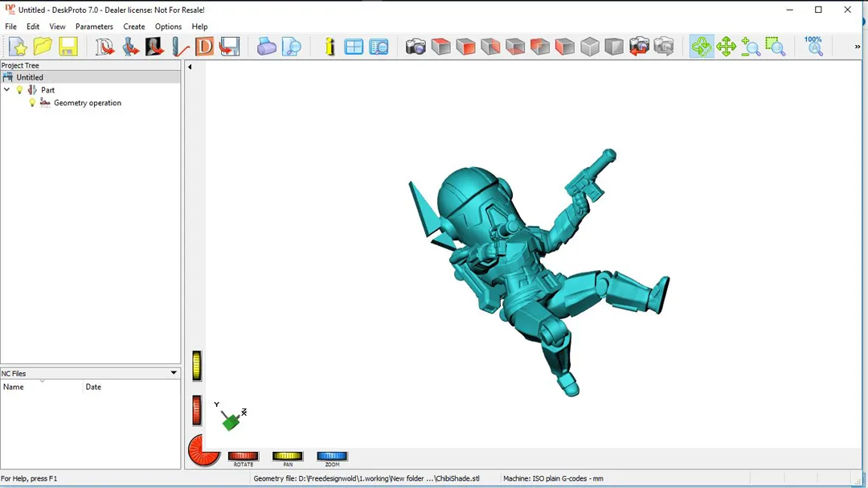Open the NC Files panel dropdown arrow
Image resolution: width=868 pixels, height=488 pixels.
coord(174,373)
